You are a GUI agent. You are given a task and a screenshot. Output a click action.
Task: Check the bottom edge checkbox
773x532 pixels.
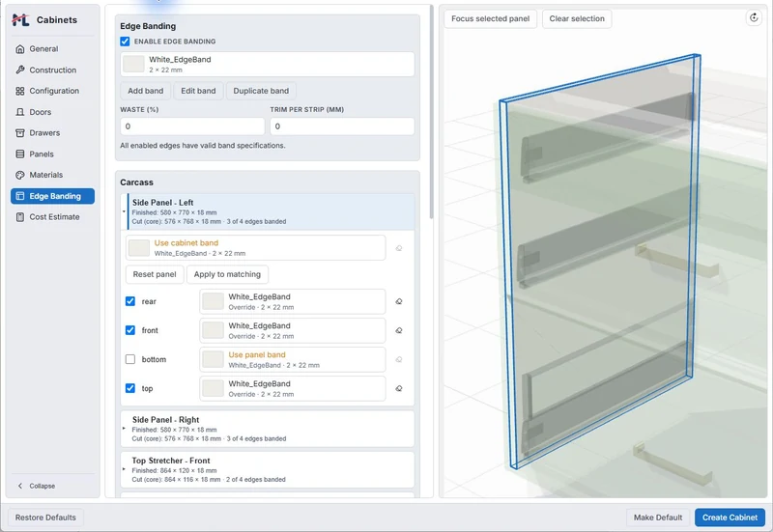(130, 359)
